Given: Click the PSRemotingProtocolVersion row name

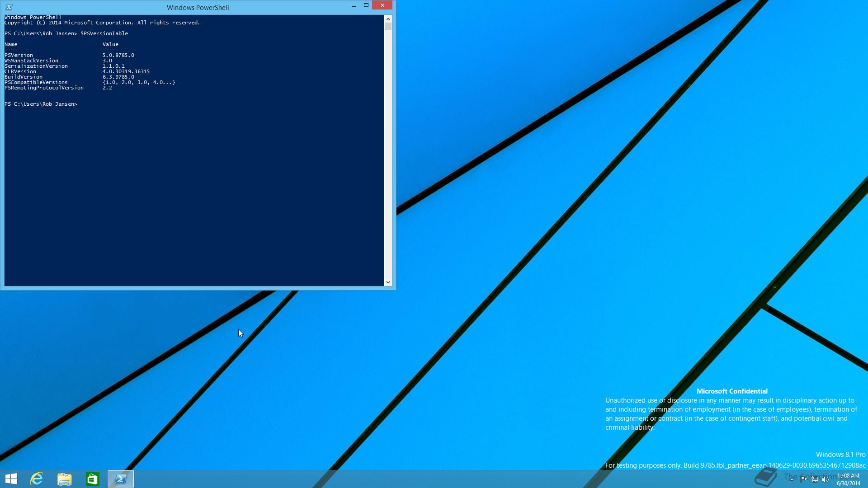Looking at the screenshot, I should tap(44, 88).
